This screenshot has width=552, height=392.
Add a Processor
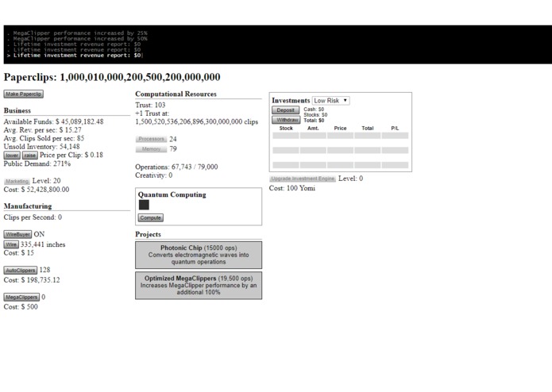click(151, 139)
